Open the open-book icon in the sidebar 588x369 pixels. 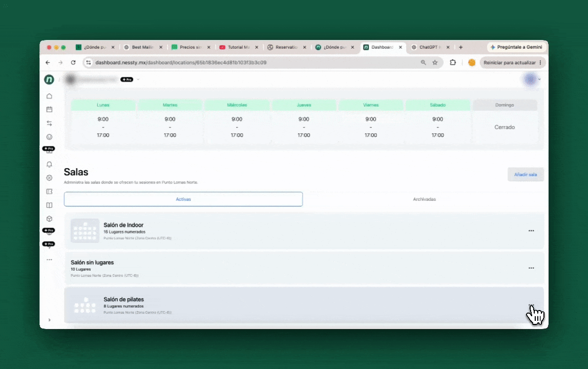click(49, 206)
